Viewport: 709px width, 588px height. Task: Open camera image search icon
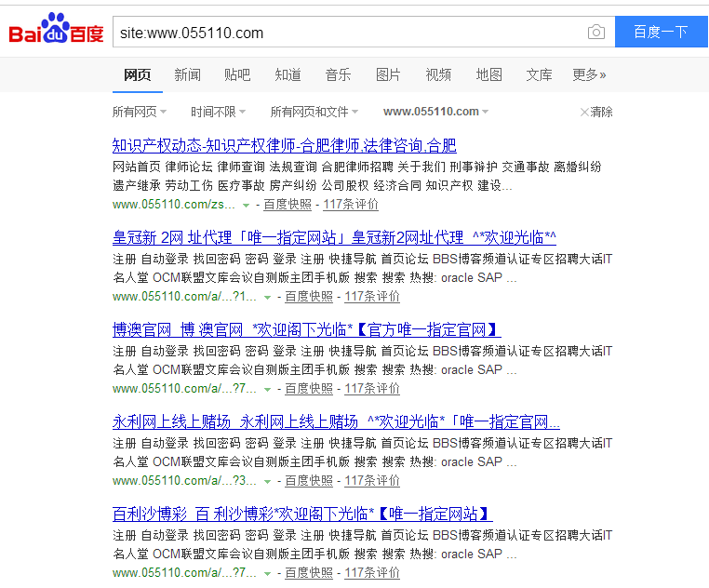(595, 33)
